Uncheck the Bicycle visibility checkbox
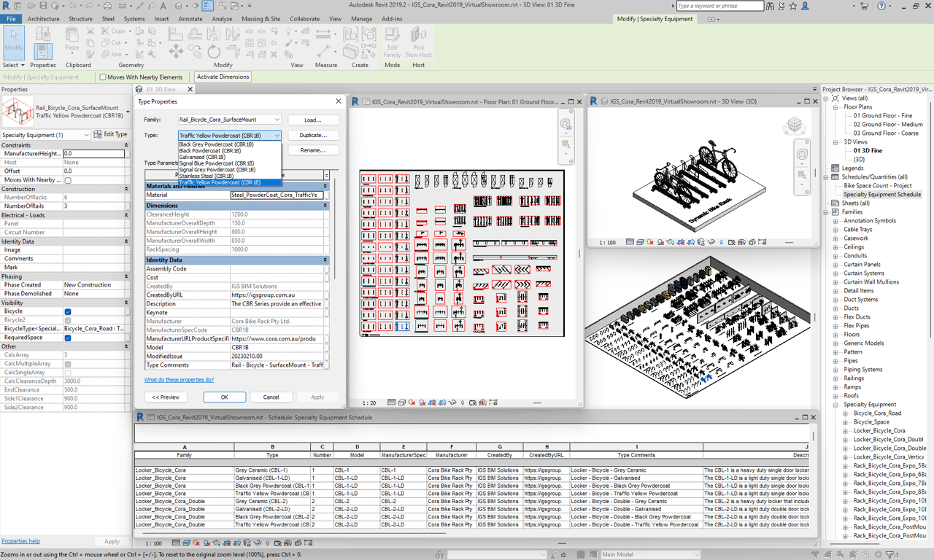 (68, 311)
